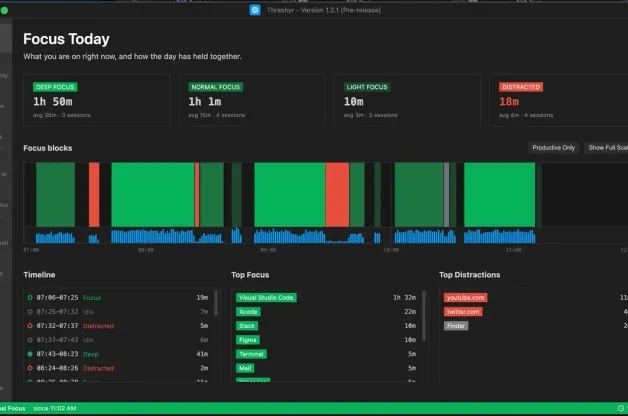
Task: Click the 22m value for Xcode
Action: click(x=410, y=311)
